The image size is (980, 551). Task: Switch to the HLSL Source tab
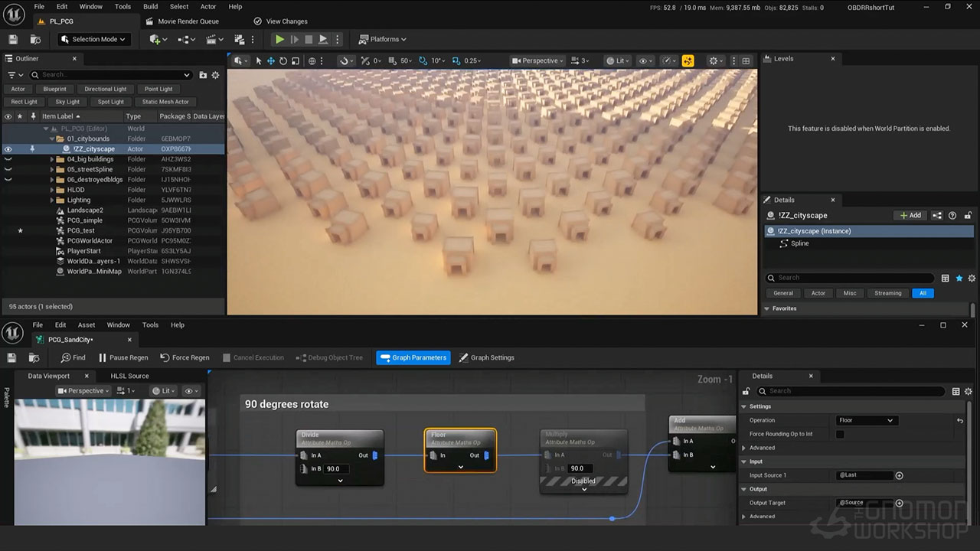click(129, 376)
